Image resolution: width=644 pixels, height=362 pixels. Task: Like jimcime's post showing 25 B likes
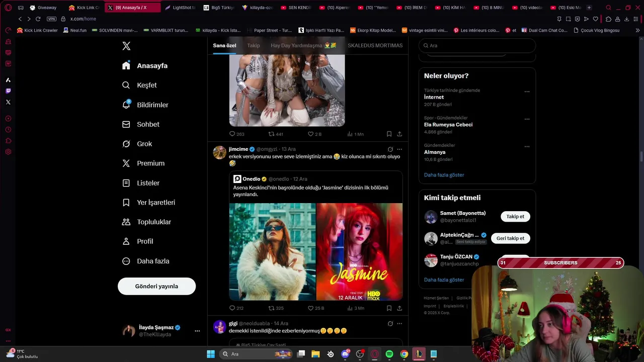point(315,308)
